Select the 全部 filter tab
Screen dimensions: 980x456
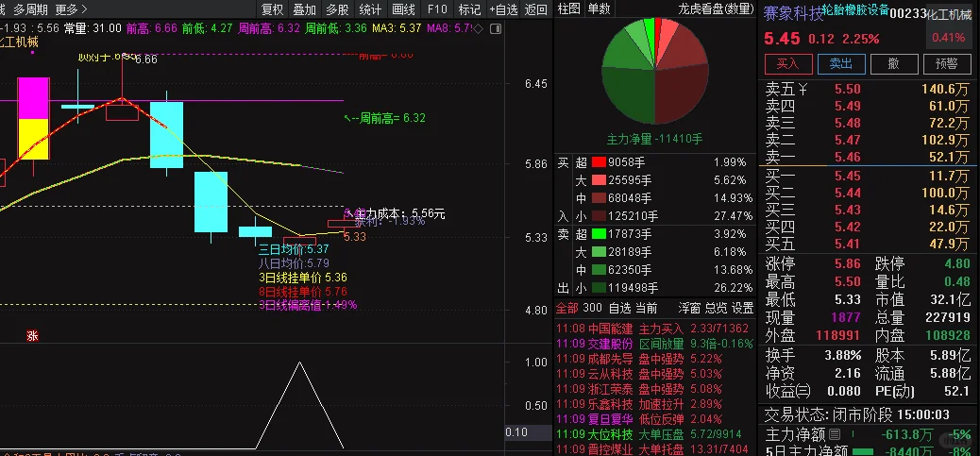click(x=567, y=308)
